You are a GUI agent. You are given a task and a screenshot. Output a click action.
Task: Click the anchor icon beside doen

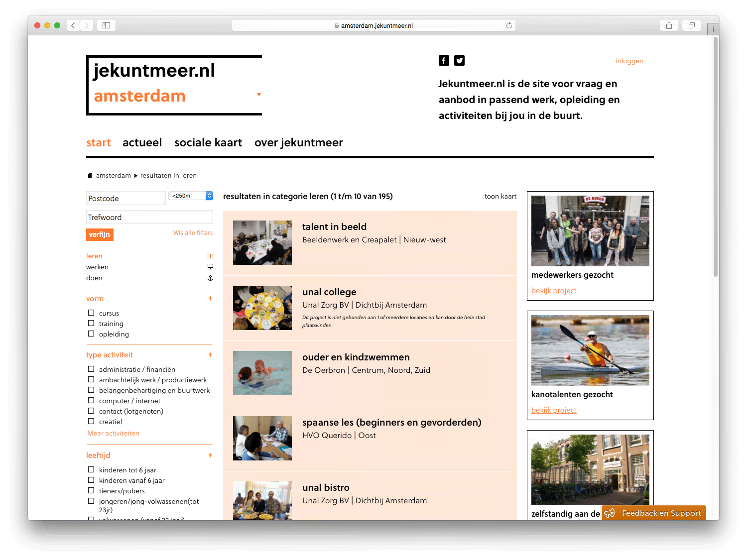tap(210, 278)
